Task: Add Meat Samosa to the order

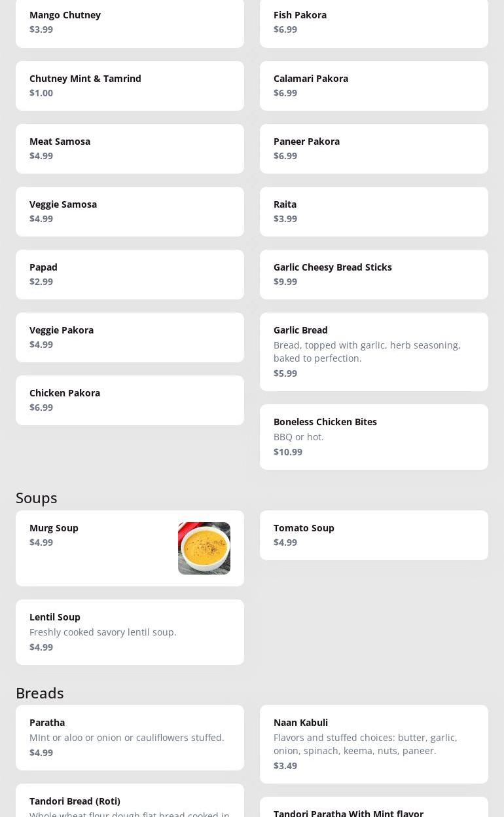Action: coord(130,149)
